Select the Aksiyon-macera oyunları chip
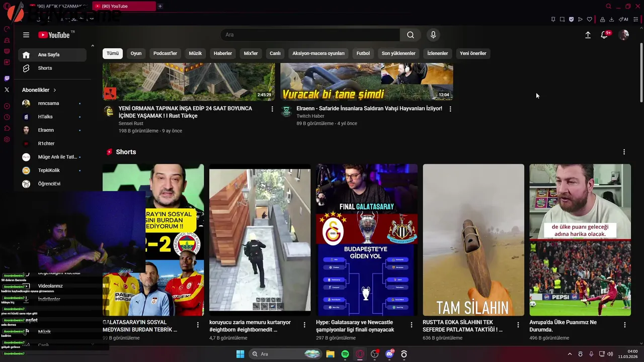This screenshot has width=644, height=362. click(x=318, y=53)
